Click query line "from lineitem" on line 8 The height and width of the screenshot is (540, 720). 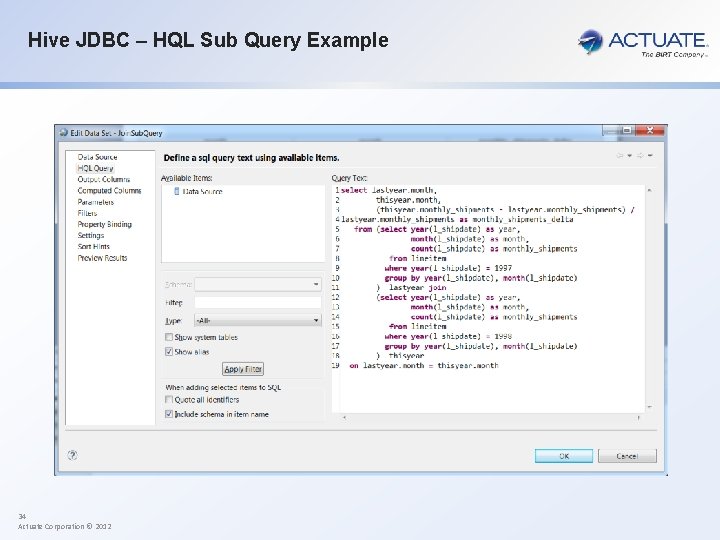click(x=417, y=259)
